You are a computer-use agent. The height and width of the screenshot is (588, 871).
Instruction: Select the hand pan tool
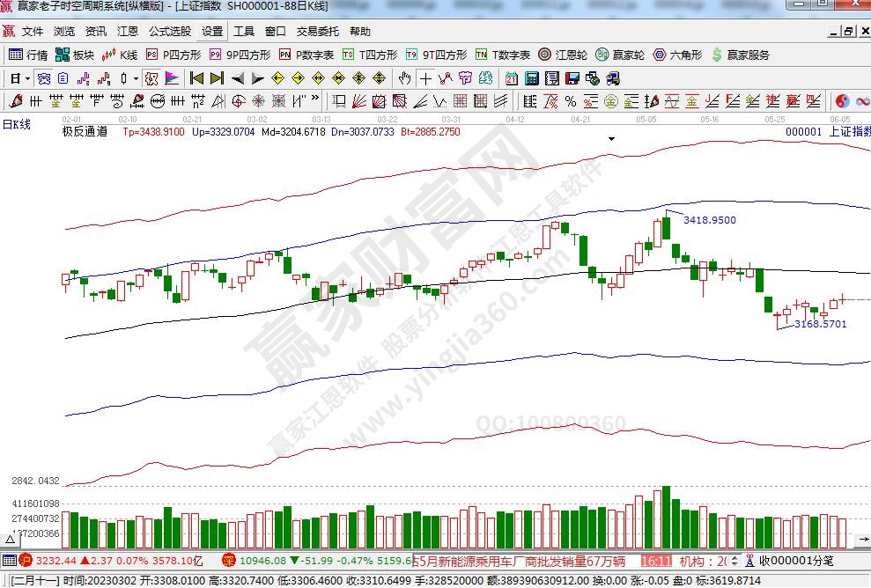tap(405, 77)
